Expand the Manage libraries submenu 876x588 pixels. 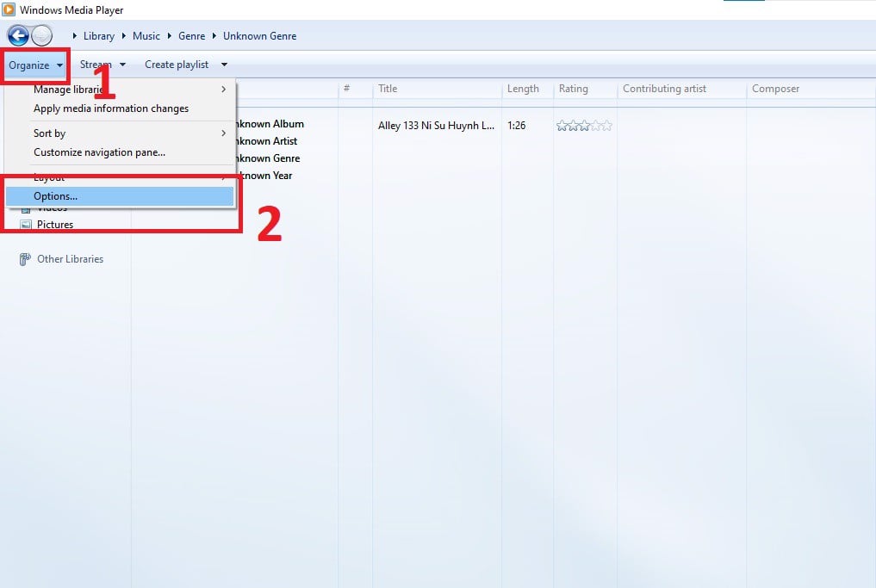(x=120, y=90)
